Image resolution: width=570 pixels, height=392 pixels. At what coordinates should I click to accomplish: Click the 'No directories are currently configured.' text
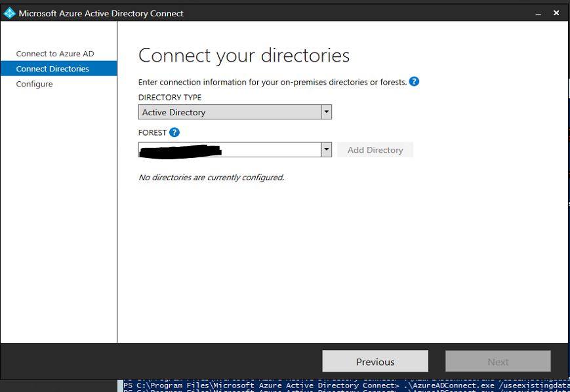[x=211, y=177]
